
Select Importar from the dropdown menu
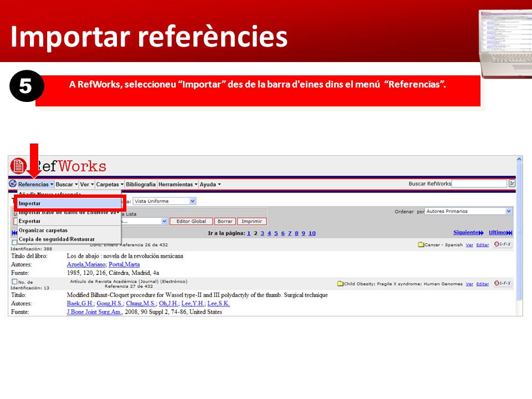(70, 203)
